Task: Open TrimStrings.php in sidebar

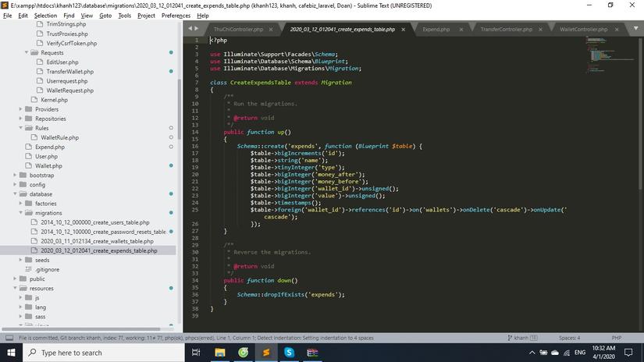Action: 66,24
